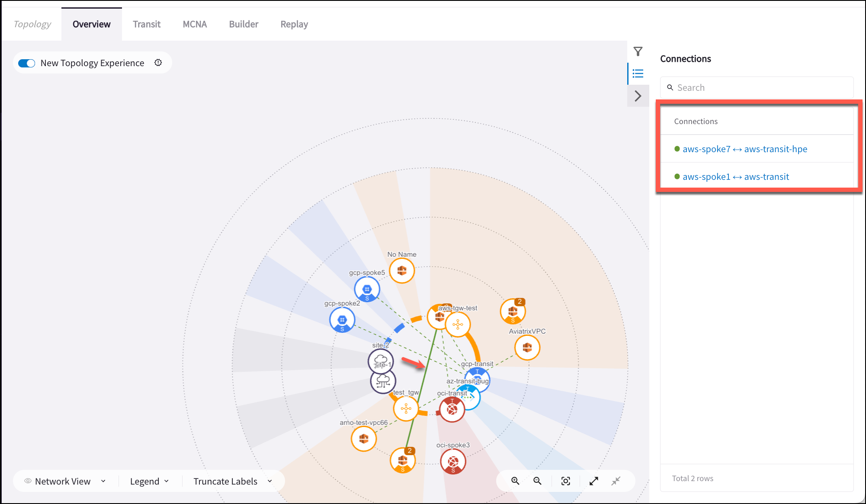The width and height of the screenshot is (866, 504).
Task: Open the Replay tab
Action: (x=294, y=24)
